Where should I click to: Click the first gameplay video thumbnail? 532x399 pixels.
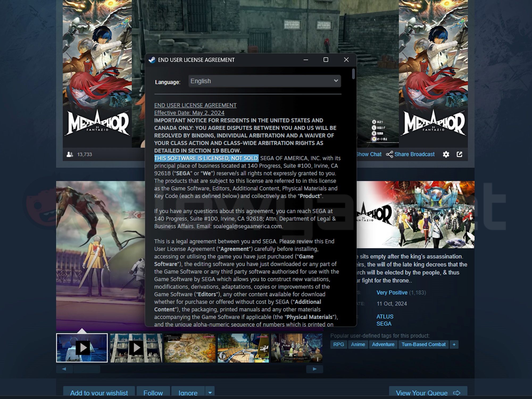pos(82,347)
